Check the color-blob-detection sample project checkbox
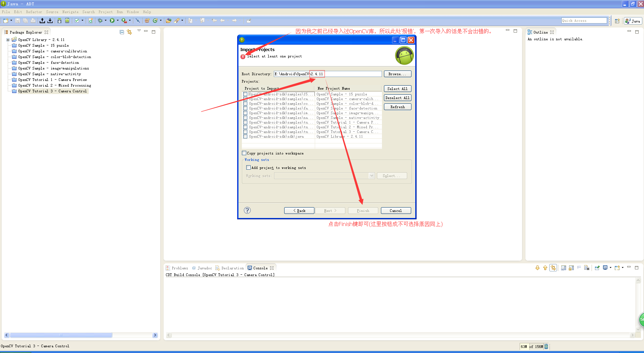The height and width of the screenshot is (353, 644). (245, 103)
